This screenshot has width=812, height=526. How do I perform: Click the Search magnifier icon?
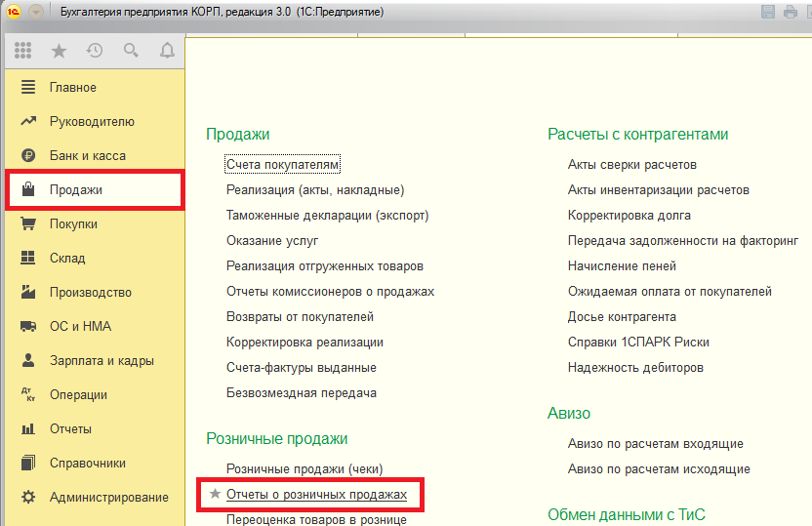coord(131,50)
